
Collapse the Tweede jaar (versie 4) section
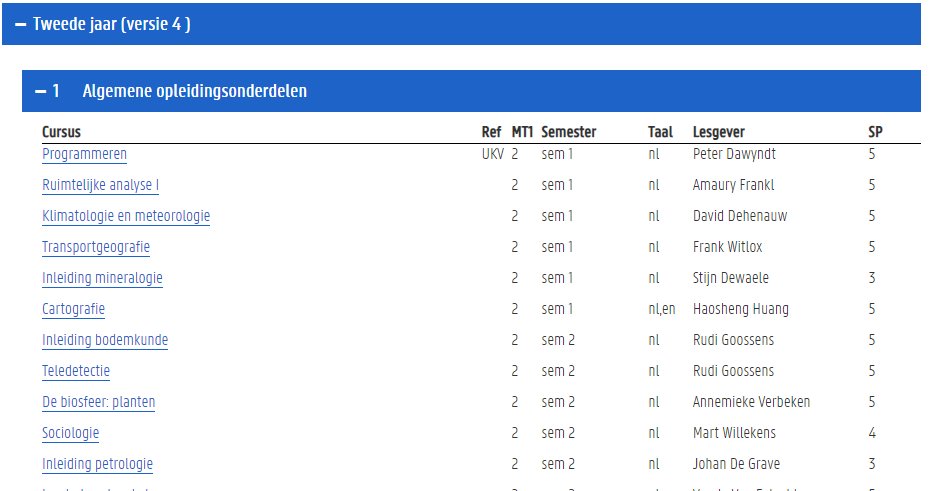(x=21, y=24)
